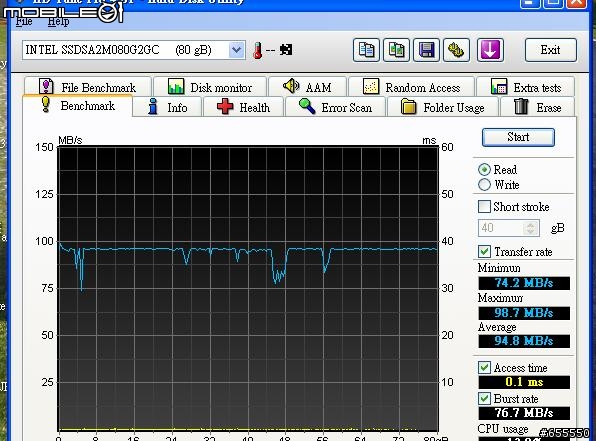Select the Read radio button
596x441 pixels.
click(x=484, y=169)
